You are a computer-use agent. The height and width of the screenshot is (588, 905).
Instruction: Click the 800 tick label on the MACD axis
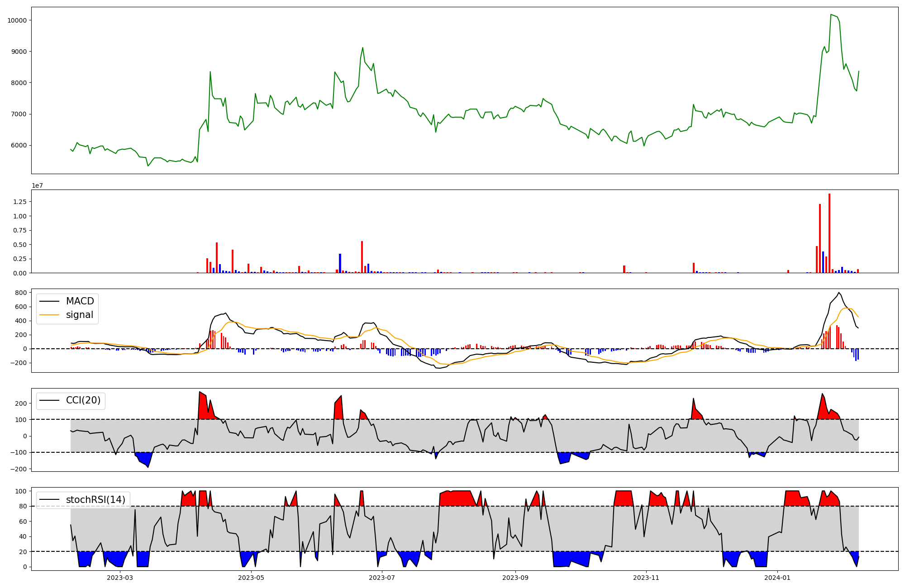click(x=21, y=293)
